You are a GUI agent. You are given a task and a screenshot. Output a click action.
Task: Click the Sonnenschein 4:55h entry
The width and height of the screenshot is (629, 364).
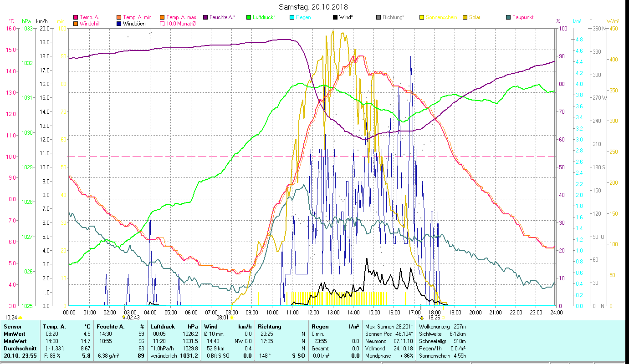tap(442, 355)
